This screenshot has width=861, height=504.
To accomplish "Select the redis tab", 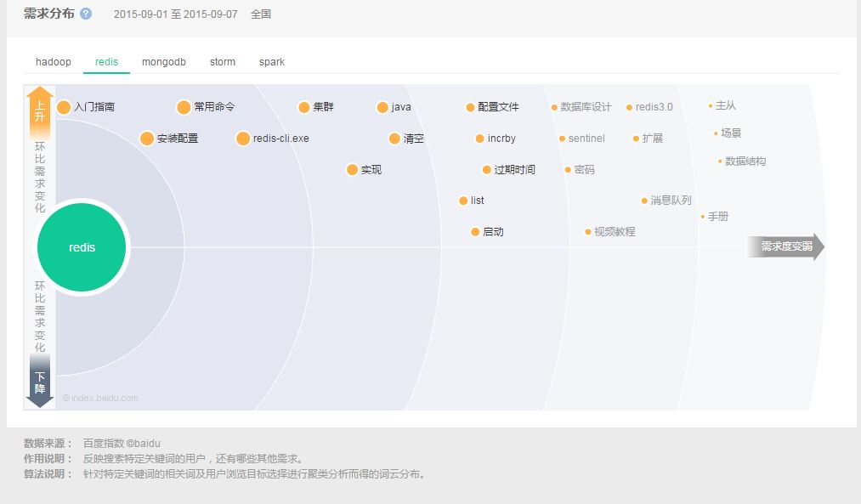I will coord(106,62).
